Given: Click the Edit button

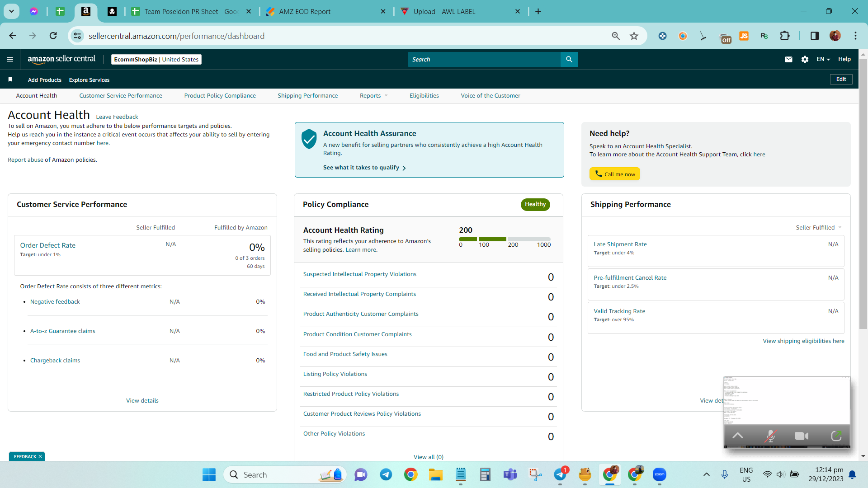Looking at the screenshot, I should pyautogui.click(x=841, y=79).
